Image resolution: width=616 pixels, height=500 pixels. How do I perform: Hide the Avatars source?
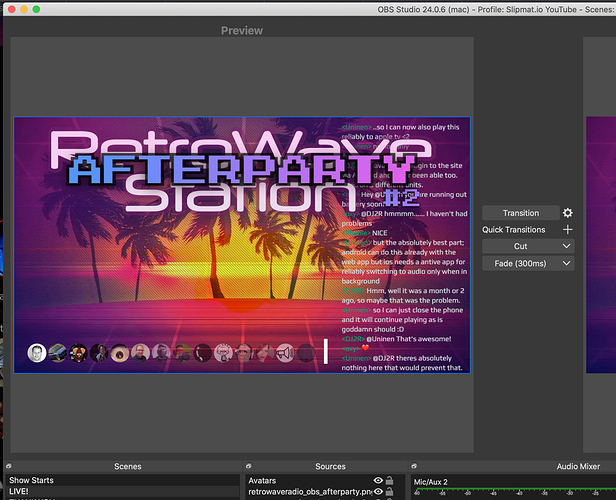378,480
